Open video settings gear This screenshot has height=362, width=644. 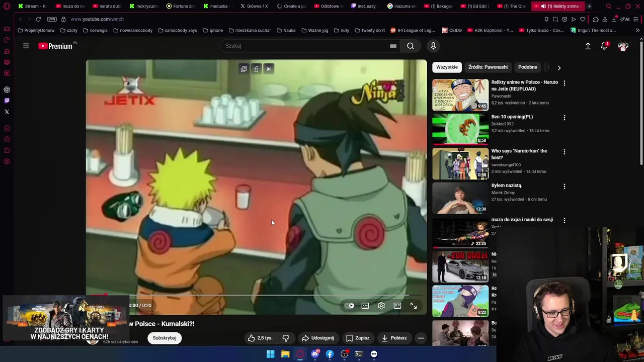pyautogui.click(x=381, y=306)
